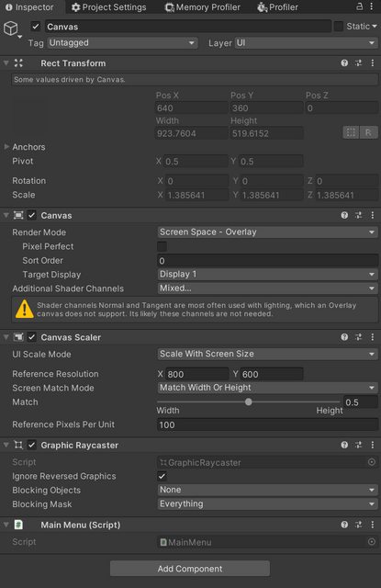This screenshot has width=381, height=588.
Task: Disable the Canvas Scaler component checkbox
Action: tap(32, 337)
